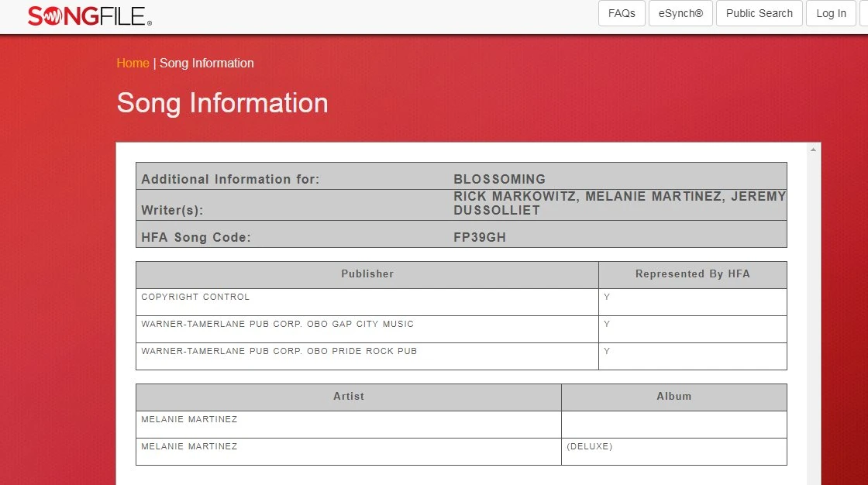Click the large Song Information heading
The image size is (868, 485).
click(x=222, y=103)
